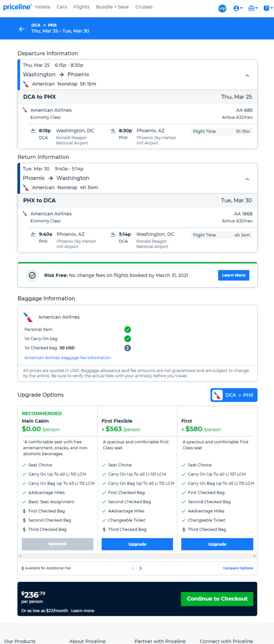Collapse the departure flight details chevron

pos(247,76)
